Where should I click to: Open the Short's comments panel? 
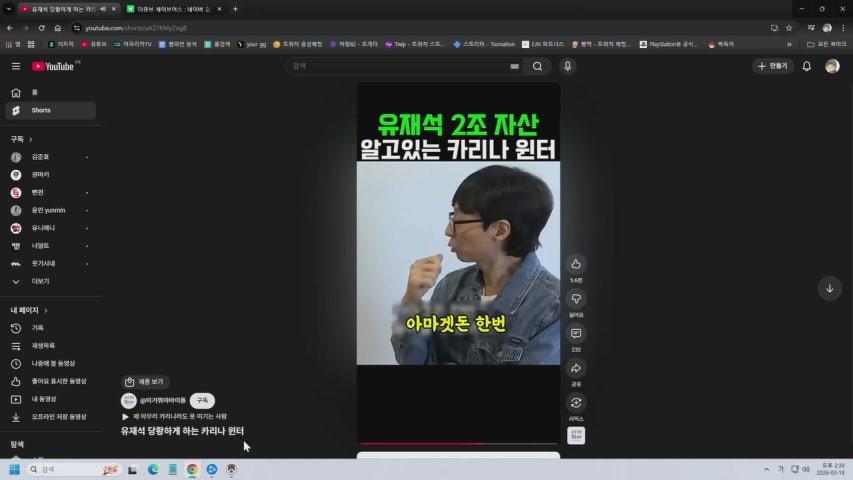click(x=576, y=334)
